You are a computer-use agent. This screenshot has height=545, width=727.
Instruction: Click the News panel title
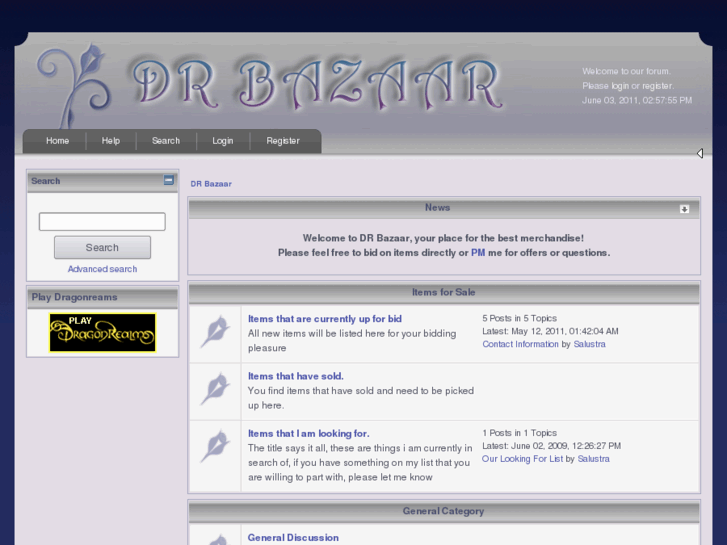coord(438,207)
